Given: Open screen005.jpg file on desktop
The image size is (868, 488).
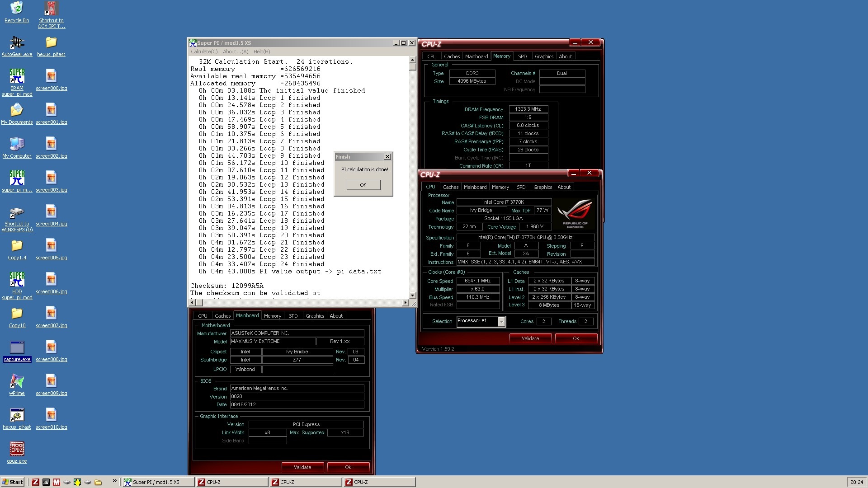Looking at the screenshot, I should point(51,246).
